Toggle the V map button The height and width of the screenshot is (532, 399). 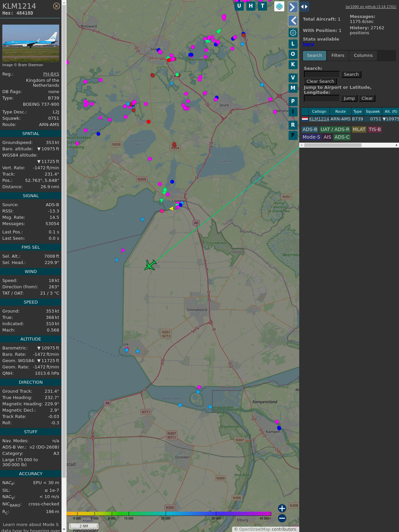[x=293, y=78]
